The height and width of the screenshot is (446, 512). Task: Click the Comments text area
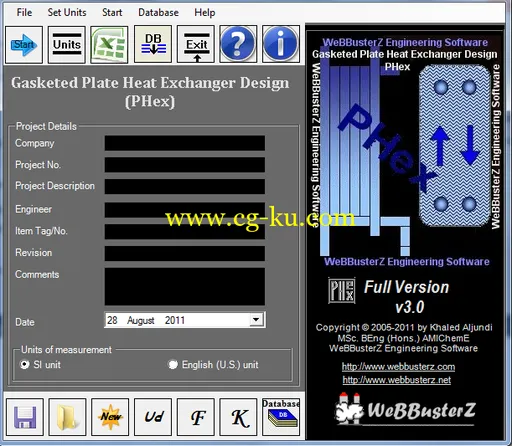click(185, 287)
